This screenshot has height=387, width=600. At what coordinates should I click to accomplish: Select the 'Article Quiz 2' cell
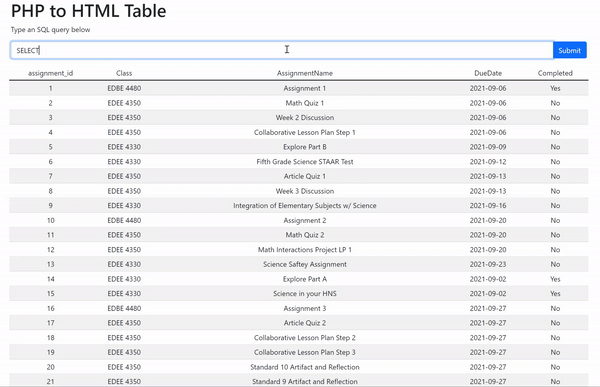click(x=305, y=323)
